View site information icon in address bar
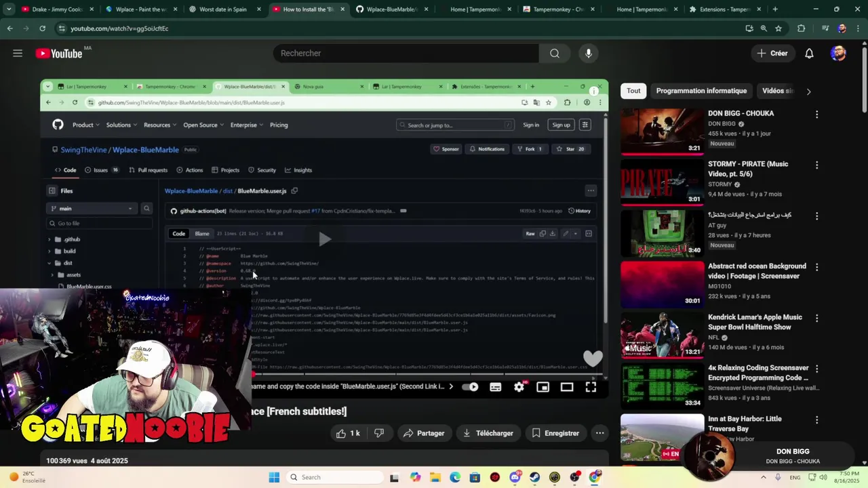 62,28
